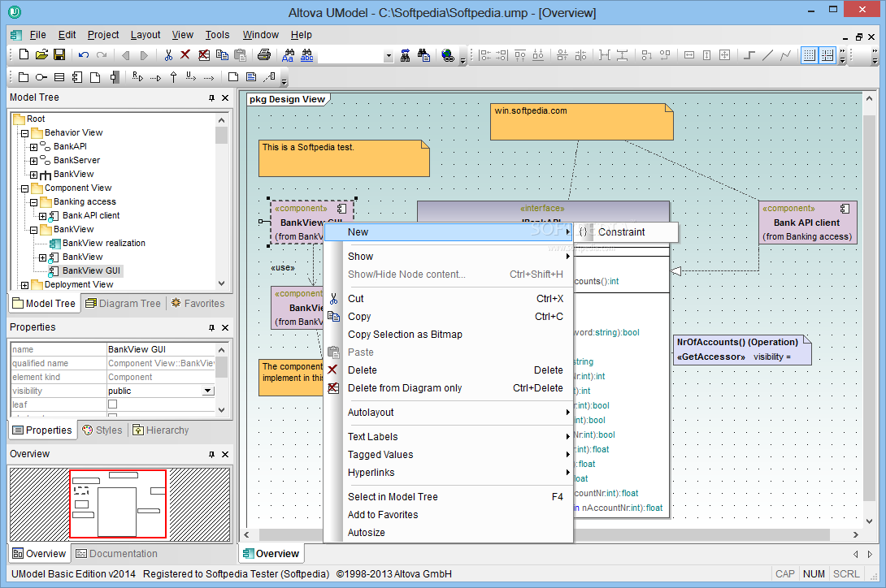Click the diagram's vertical scrollbar down arrow

(869, 521)
